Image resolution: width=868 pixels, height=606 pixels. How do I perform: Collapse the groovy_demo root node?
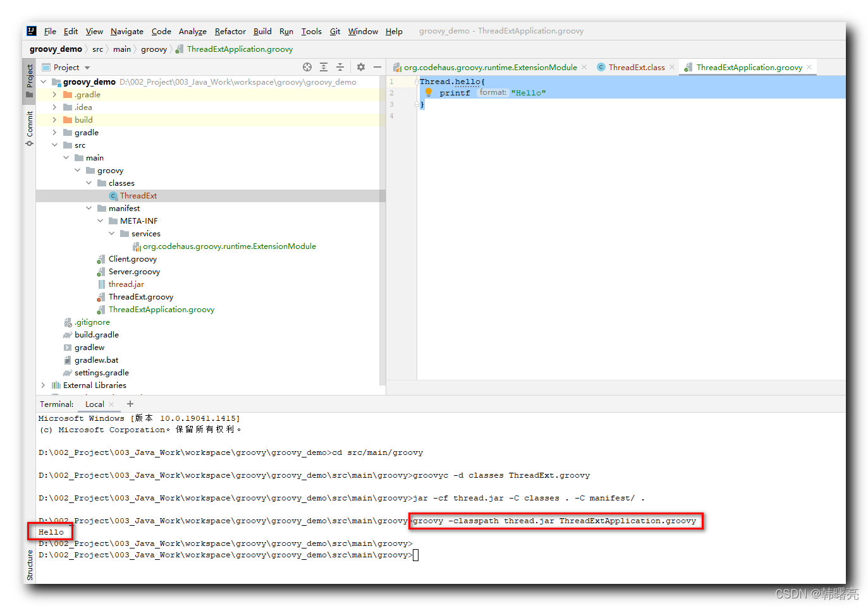click(x=44, y=82)
